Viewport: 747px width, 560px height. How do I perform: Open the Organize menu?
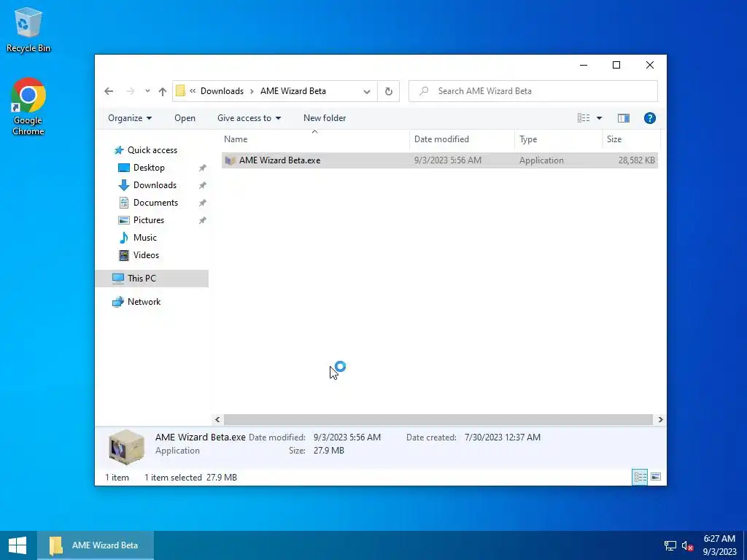pyautogui.click(x=130, y=118)
